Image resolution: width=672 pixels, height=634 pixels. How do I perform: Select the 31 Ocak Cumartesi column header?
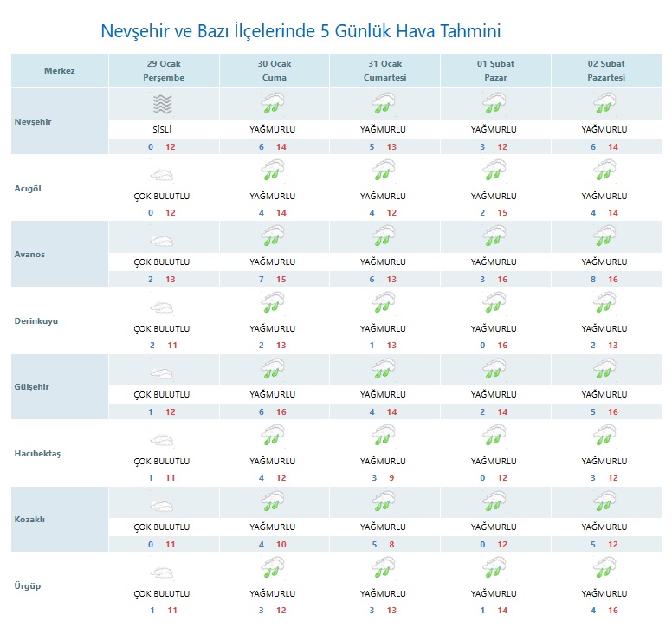pos(384,71)
